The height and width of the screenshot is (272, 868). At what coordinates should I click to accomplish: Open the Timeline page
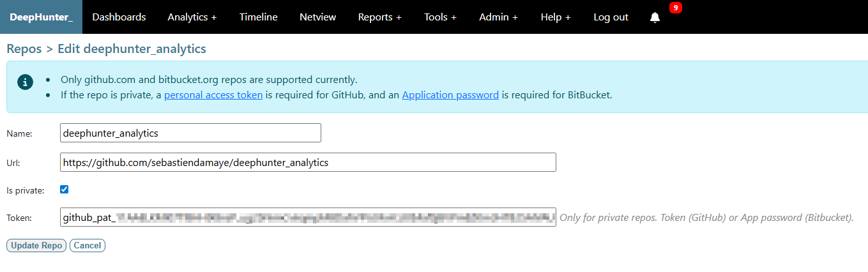259,17
